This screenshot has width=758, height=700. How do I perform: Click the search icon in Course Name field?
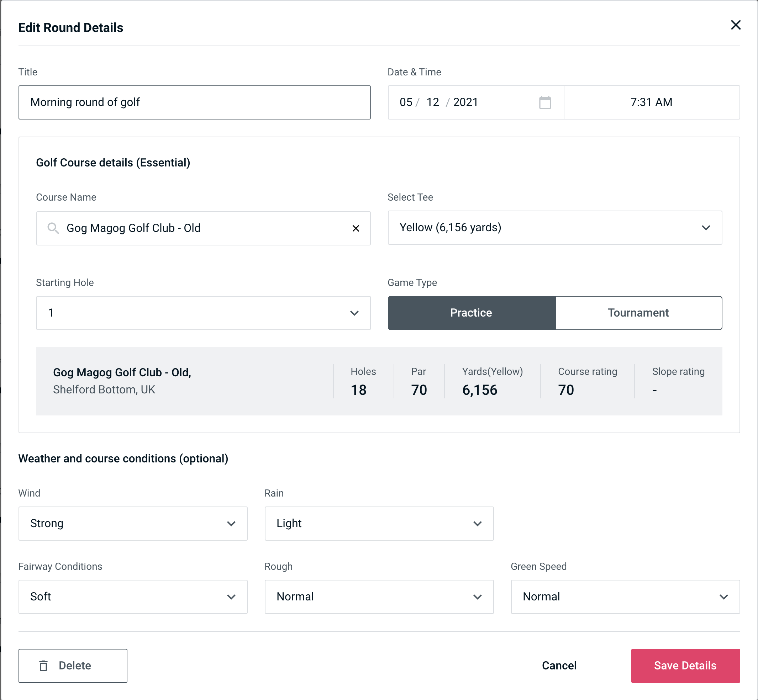[x=53, y=228]
